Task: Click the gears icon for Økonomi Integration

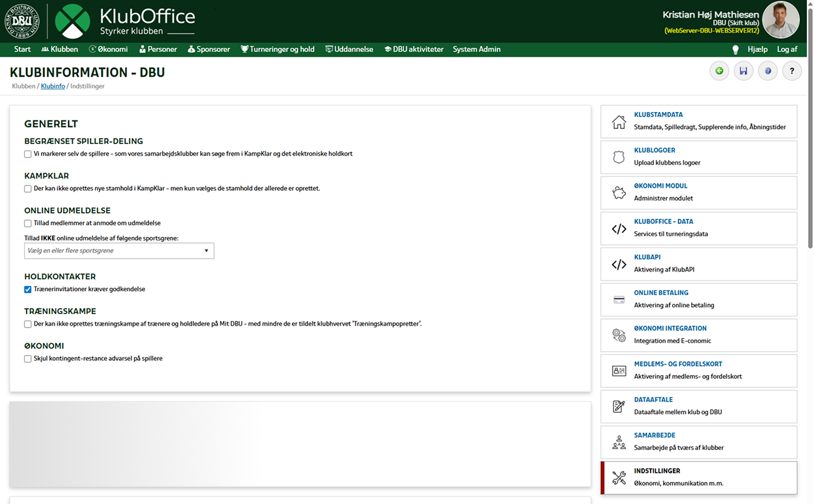Action: click(x=619, y=335)
